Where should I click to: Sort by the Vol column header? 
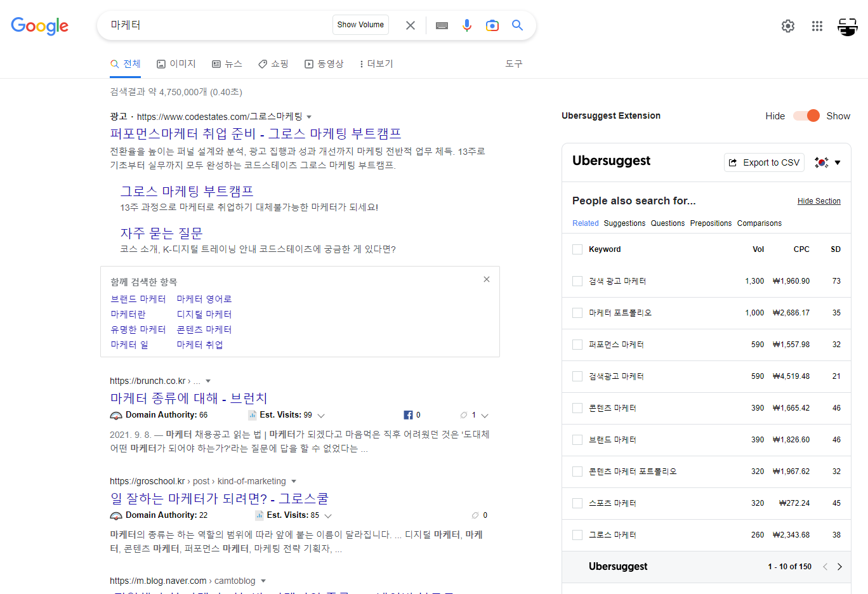click(758, 249)
